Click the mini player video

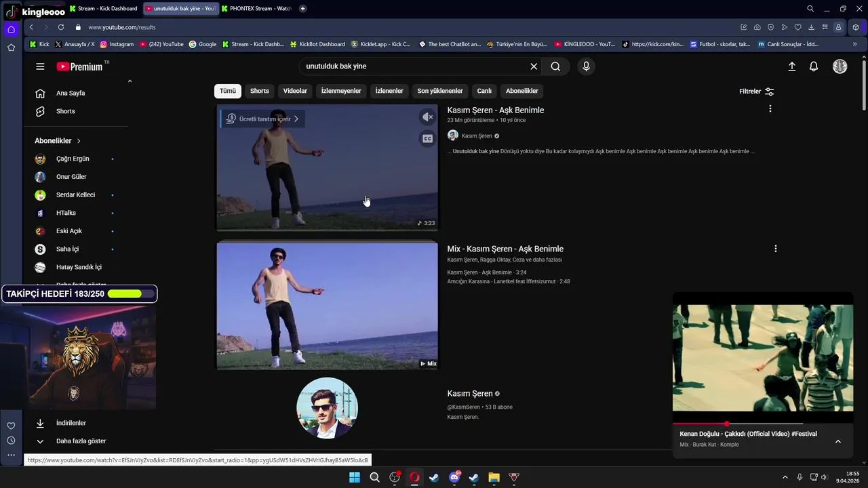click(x=763, y=358)
